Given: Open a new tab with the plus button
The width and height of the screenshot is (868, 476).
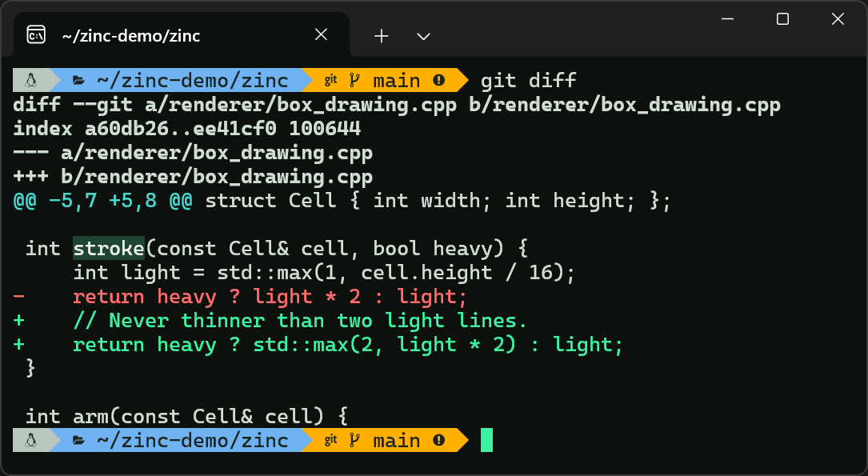Looking at the screenshot, I should (382, 37).
